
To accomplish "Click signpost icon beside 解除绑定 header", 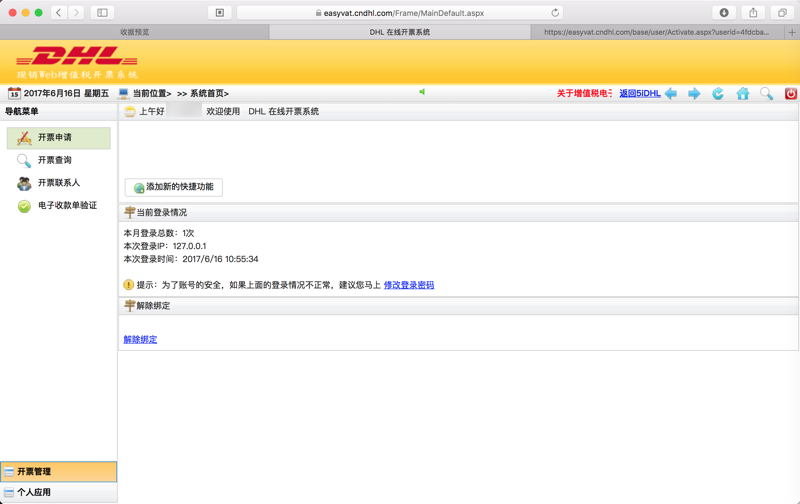I will point(130,306).
